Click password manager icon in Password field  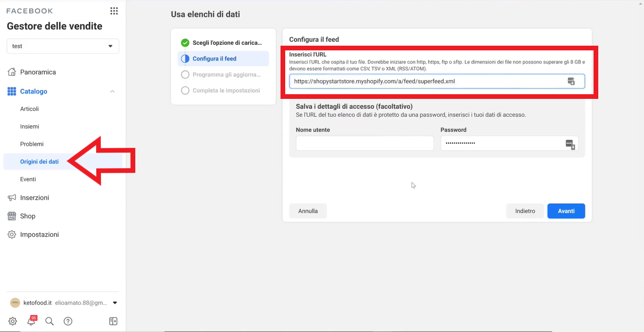point(570,144)
